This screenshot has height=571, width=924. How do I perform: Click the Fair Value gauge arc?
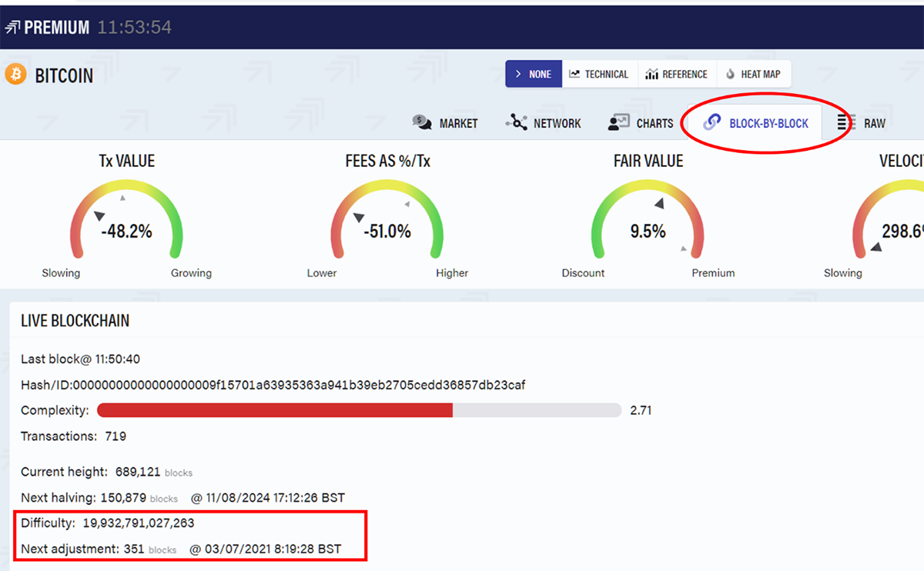click(648, 219)
